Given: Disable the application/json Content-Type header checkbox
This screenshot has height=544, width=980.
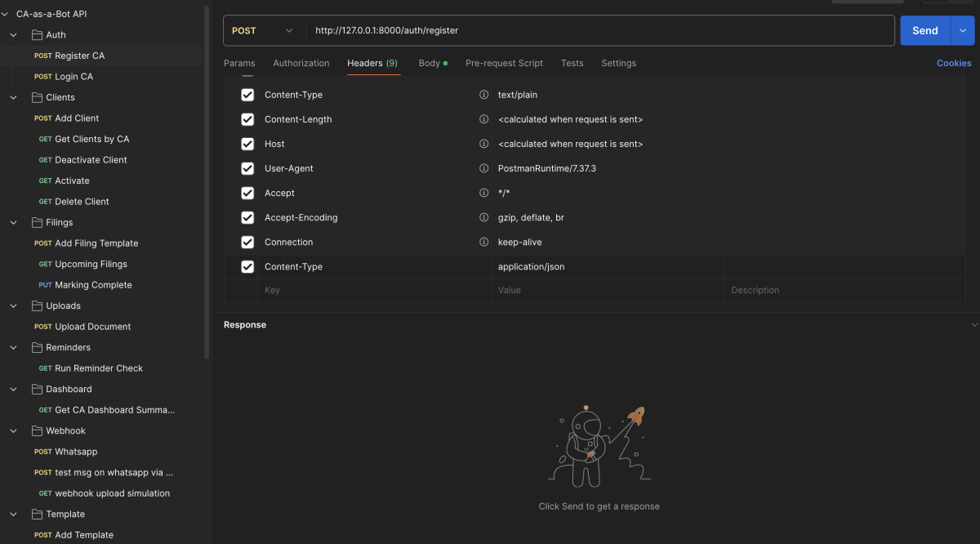Looking at the screenshot, I should tap(247, 266).
